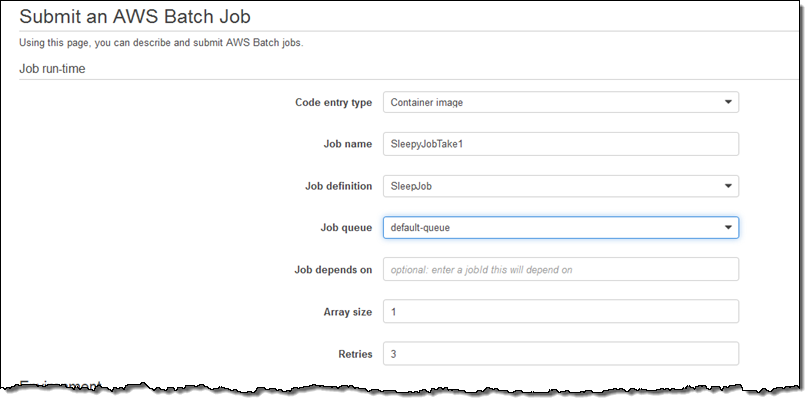Screen dimensions: 810x403
Task: Open the Code entry type dropdown arrow
Action: pos(727,102)
